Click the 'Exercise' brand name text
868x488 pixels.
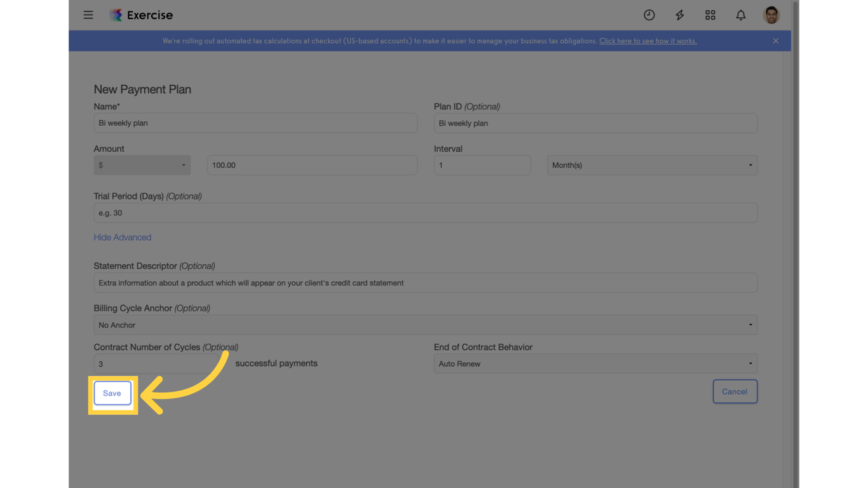150,15
